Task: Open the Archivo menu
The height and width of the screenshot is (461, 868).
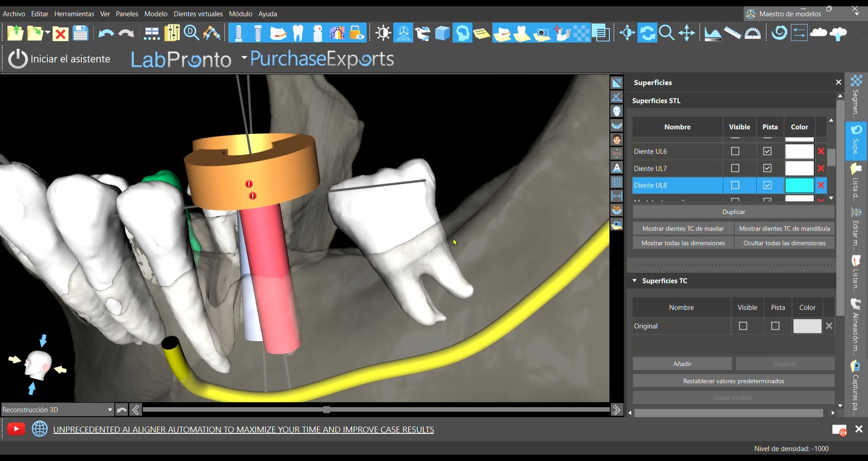Action: point(14,14)
